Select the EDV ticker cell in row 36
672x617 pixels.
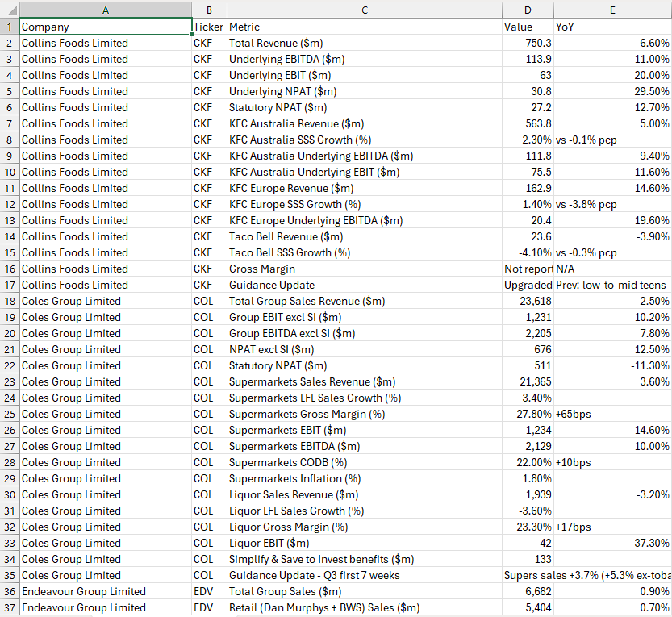(x=209, y=592)
